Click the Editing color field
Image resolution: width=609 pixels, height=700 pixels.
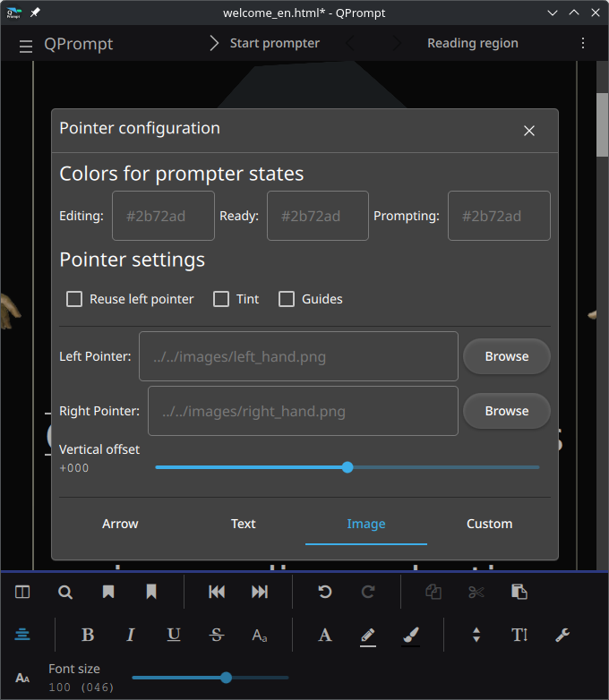coord(163,216)
